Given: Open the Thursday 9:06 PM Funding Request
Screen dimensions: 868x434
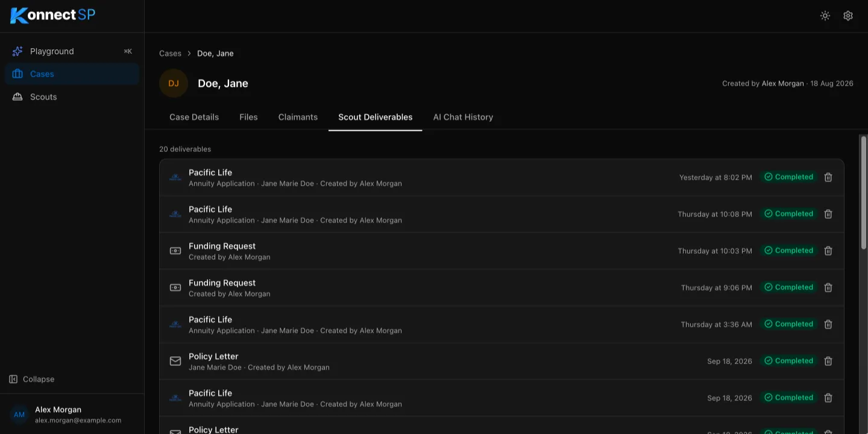Looking at the screenshot, I should coord(502,288).
